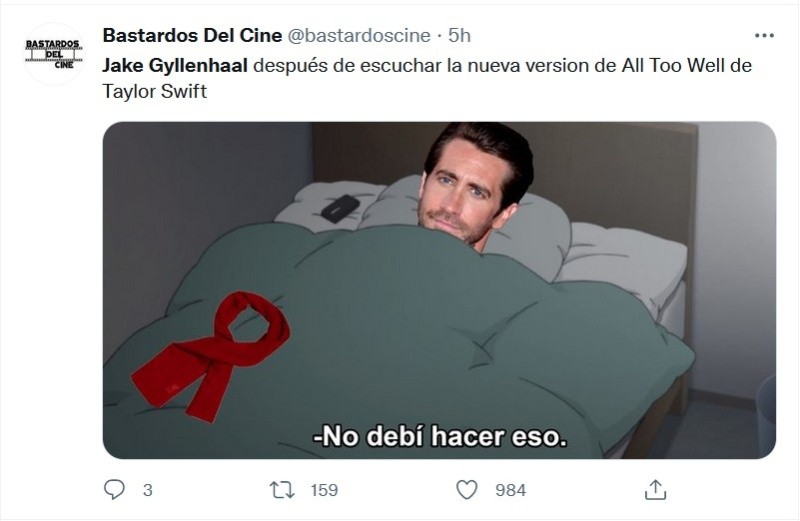The image size is (800, 521).
Task: Open the three-dot more options menu
Action: tap(764, 36)
